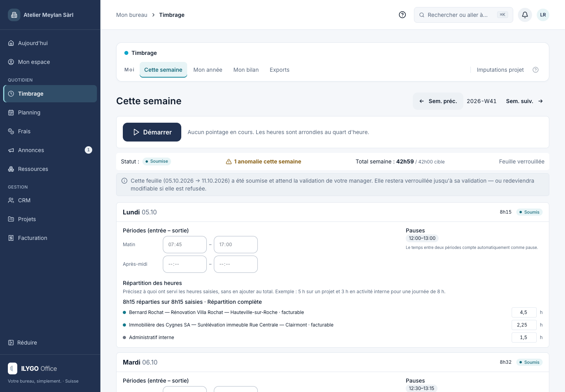Click the Lundi Après-midi end time field
Image resolution: width=565 pixels, height=392 pixels.
click(x=236, y=264)
